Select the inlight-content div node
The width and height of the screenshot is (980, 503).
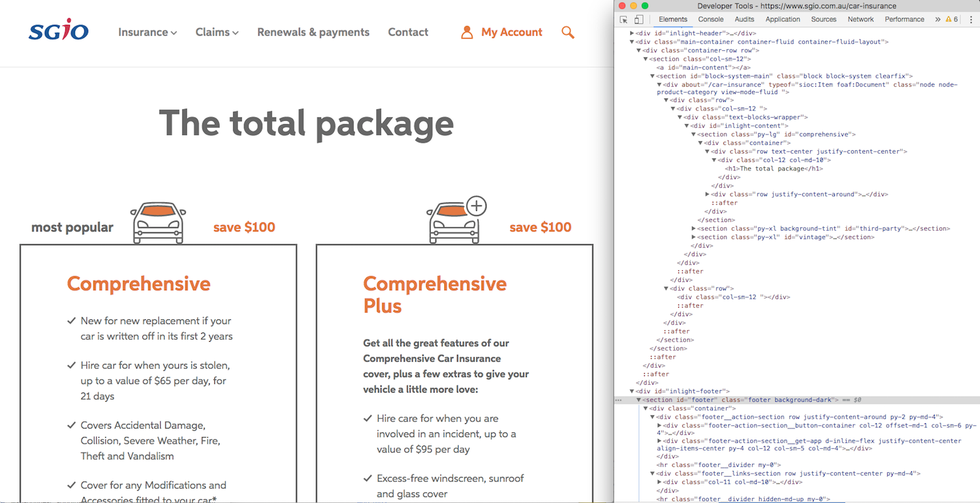click(740, 126)
